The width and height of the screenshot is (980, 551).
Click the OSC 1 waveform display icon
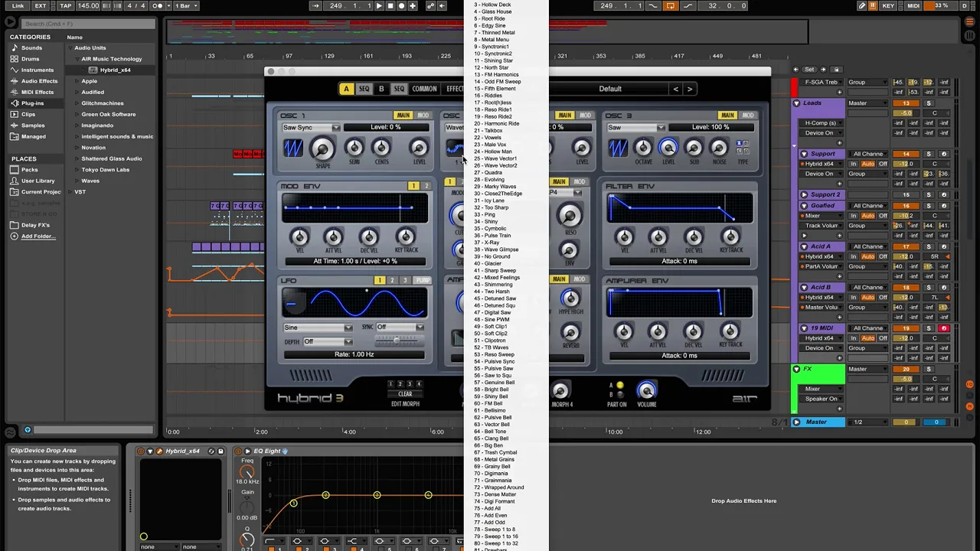click(x=293, y=148)
